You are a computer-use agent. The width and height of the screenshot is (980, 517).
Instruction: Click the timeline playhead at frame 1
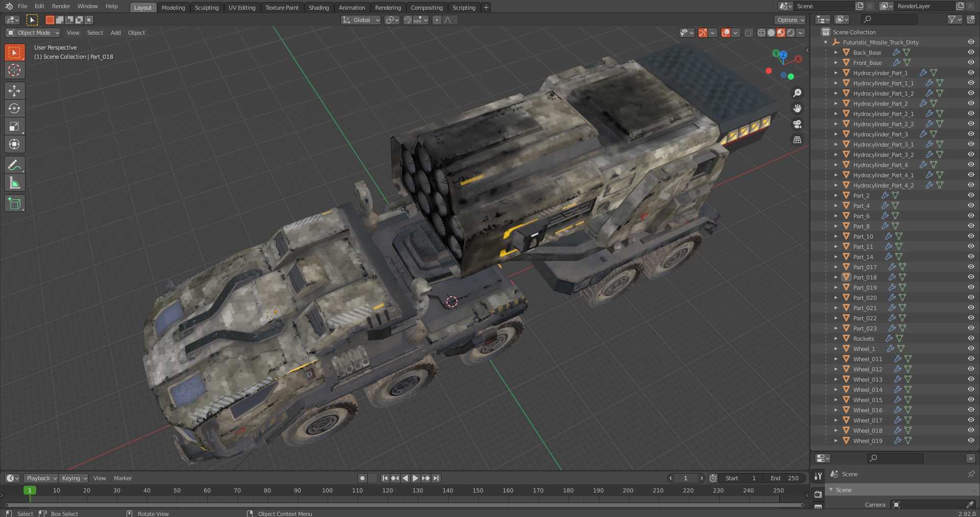pyautogui.click(x=30, y=490)
